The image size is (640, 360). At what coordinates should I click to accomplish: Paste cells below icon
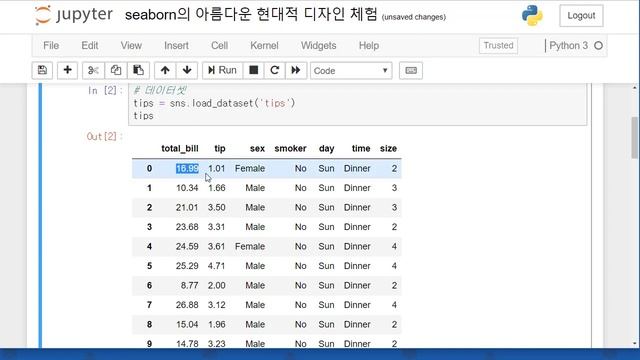click(138, 70)
